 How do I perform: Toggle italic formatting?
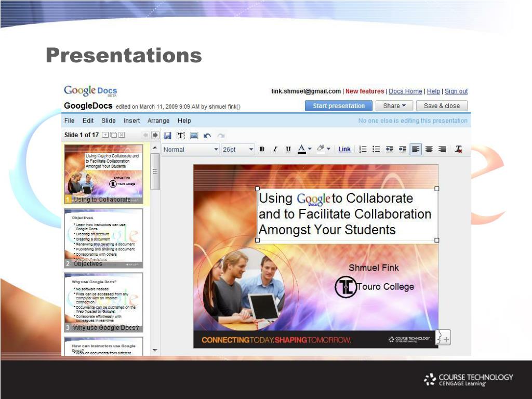click(275, 149)
